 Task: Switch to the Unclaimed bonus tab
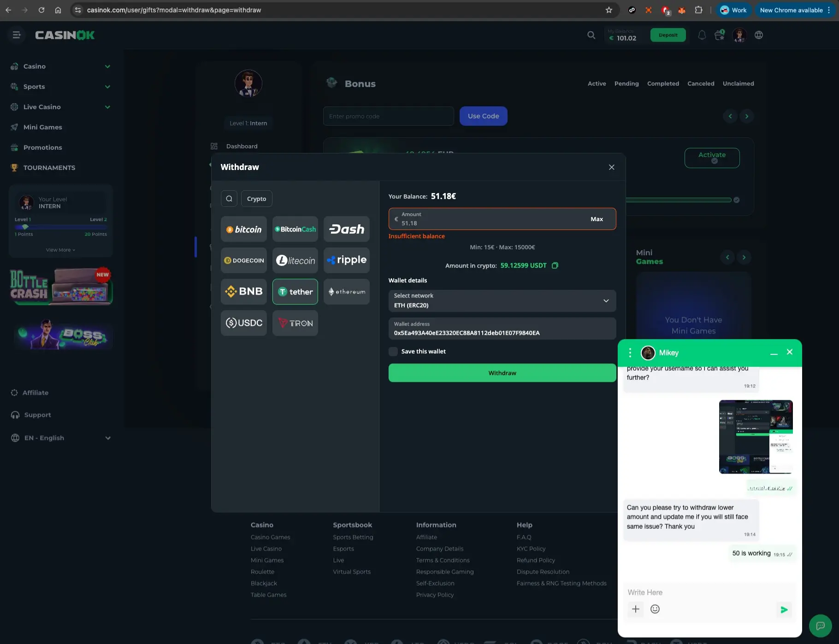[x=738, y=83]
